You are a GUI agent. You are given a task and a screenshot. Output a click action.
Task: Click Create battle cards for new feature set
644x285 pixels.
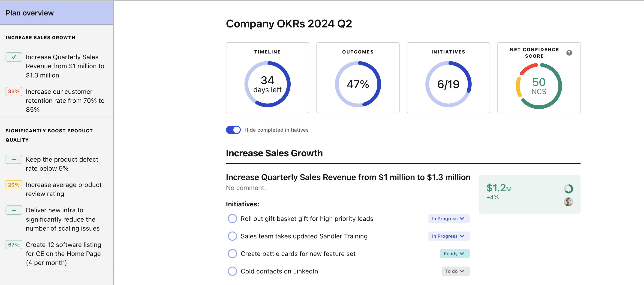298,254
